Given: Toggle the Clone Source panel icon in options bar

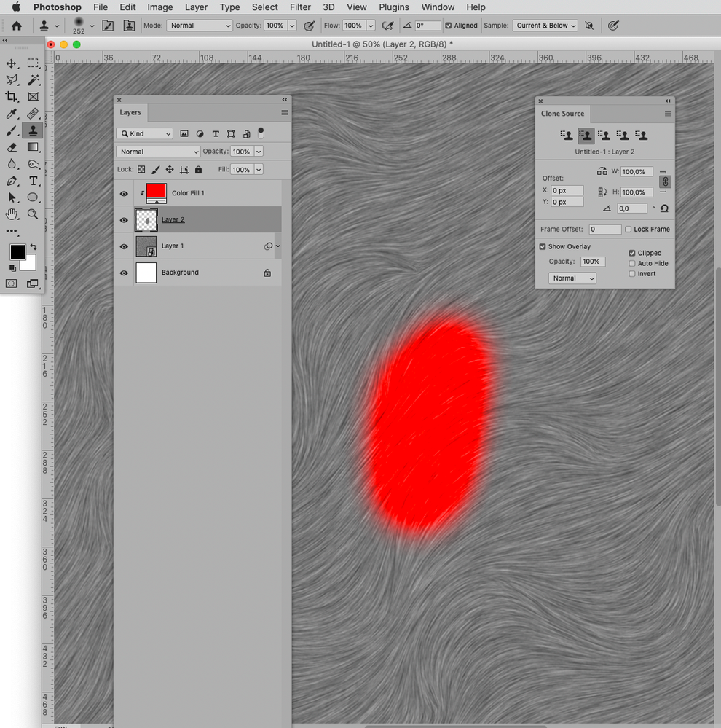Looking at the screenshot, I should click(x=129, y=26).
